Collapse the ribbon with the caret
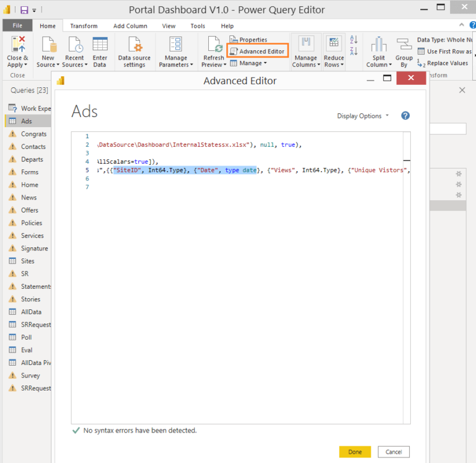The image size is (476, 463). pyautogui.click(x=461, y=25)
